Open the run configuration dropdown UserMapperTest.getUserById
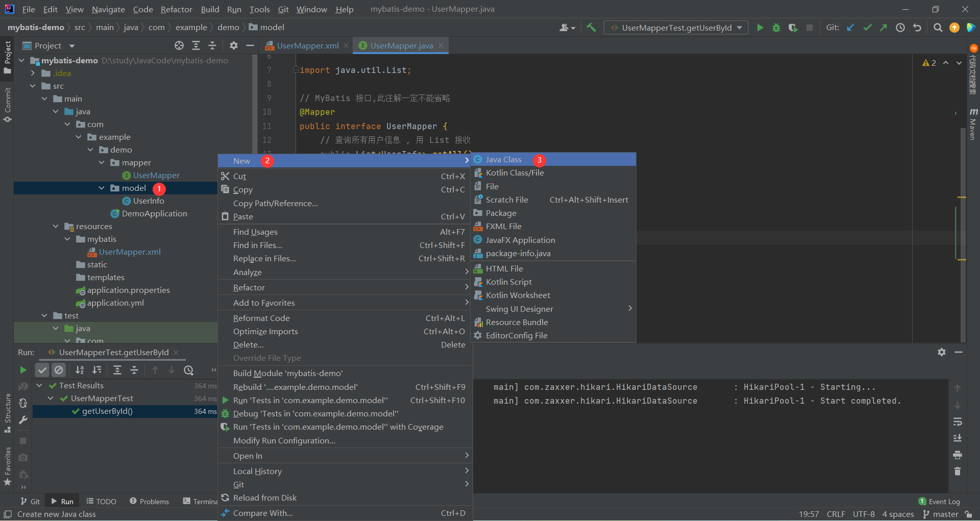980x521 pixels. click(676, 28)
